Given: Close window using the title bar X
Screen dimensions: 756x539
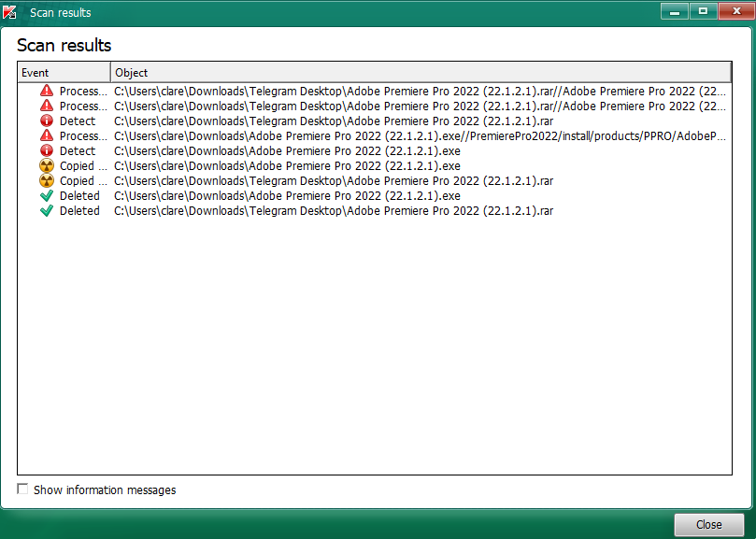Looking at the screenshot, I should pos(736,11).
